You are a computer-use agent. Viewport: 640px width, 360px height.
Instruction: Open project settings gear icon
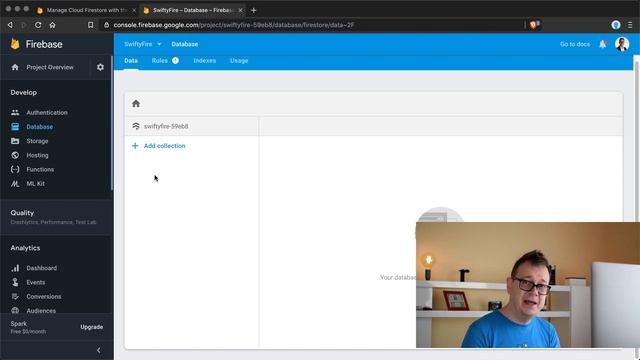click(x=100, y=67)
